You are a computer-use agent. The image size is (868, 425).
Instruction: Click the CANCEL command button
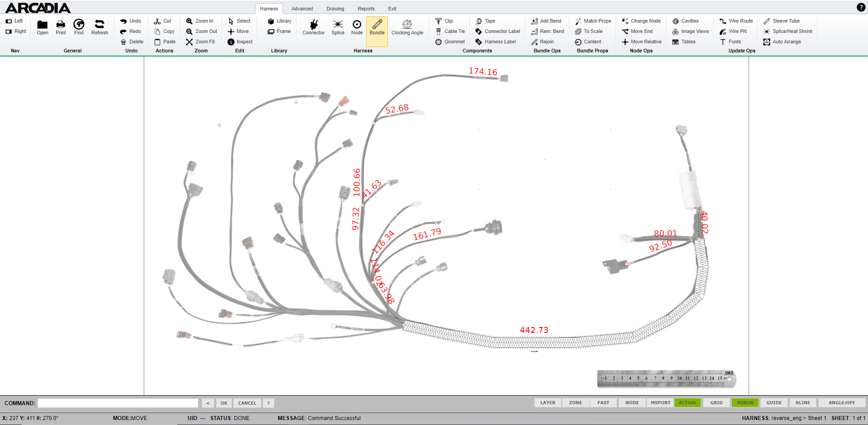pos(247,403)
